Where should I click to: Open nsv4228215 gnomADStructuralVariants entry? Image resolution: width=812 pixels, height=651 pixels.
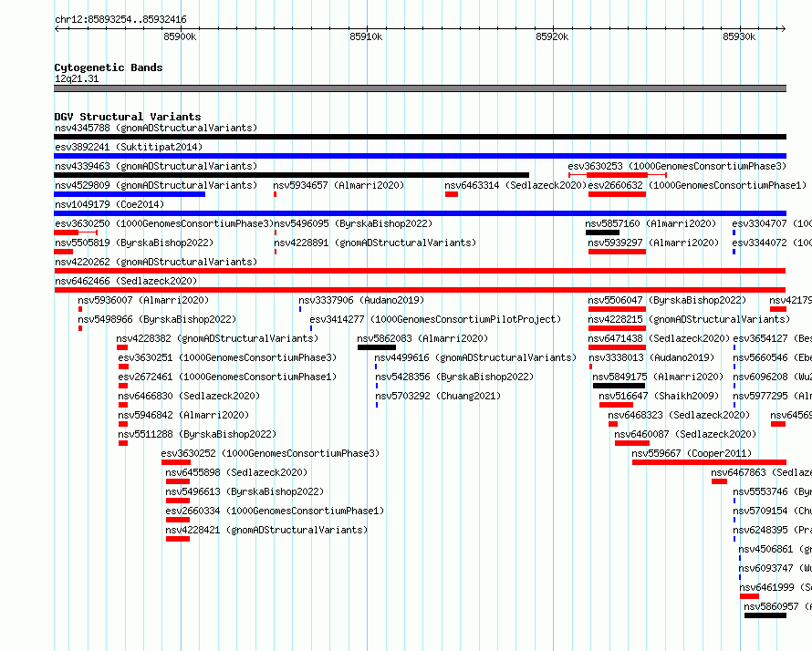coord(689,319)
